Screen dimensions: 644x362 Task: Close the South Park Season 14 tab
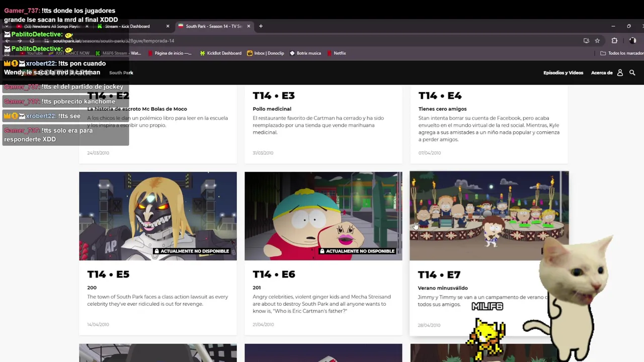(249, 26)
